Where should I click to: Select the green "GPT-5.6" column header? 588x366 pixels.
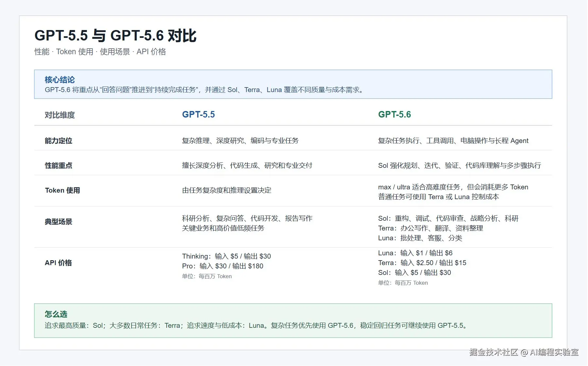point(395,114)
